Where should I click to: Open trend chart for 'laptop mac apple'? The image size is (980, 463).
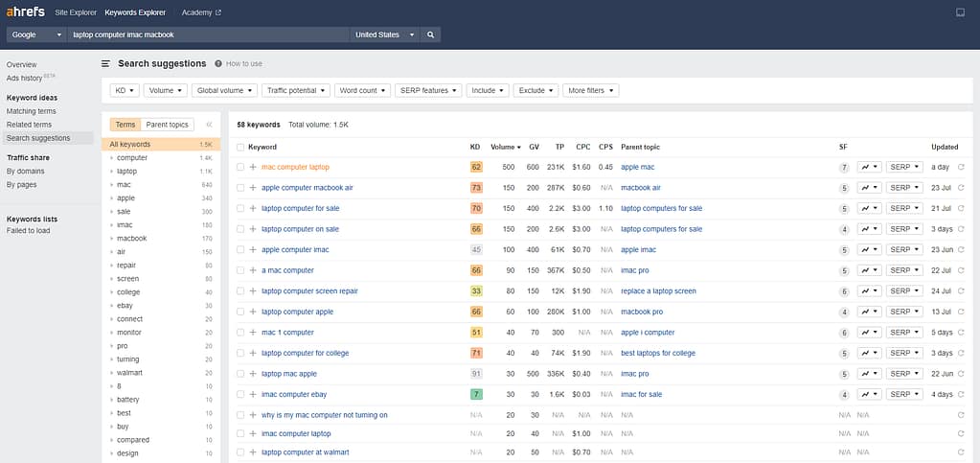coord(870,374)
